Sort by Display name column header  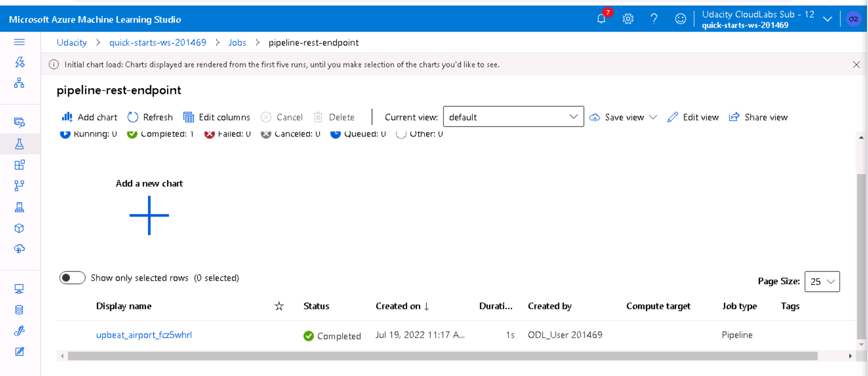click(124, 306)
